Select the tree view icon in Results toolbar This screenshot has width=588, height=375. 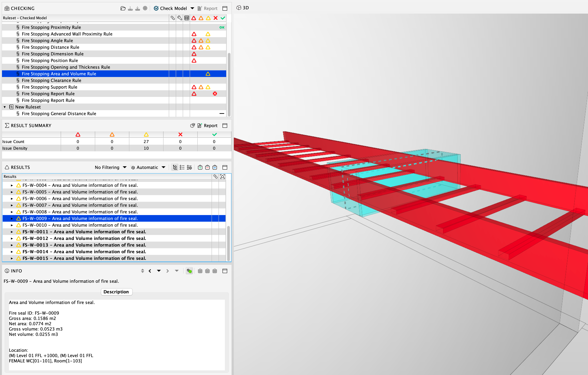point(175,167)
